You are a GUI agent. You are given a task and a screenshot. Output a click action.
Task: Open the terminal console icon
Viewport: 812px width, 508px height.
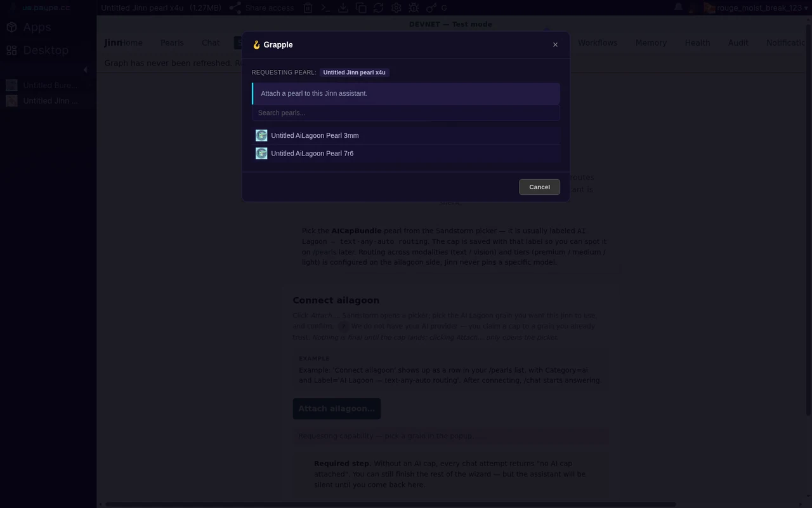325,8
